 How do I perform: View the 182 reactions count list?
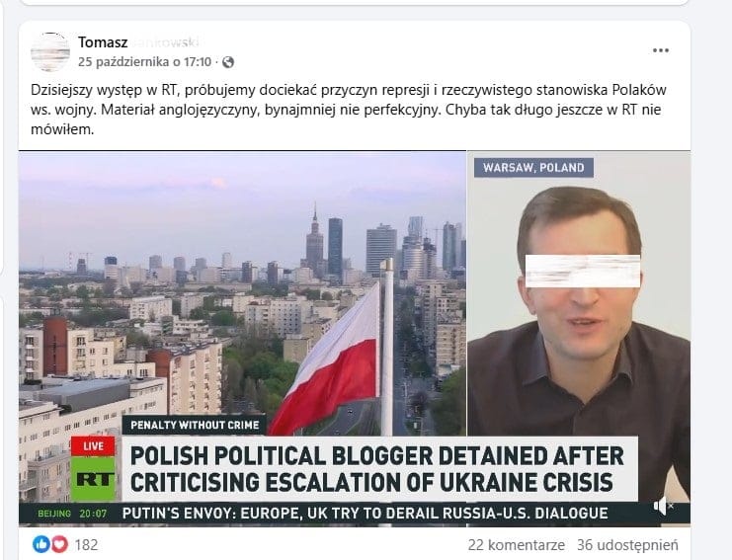click(x=86, y=544)
